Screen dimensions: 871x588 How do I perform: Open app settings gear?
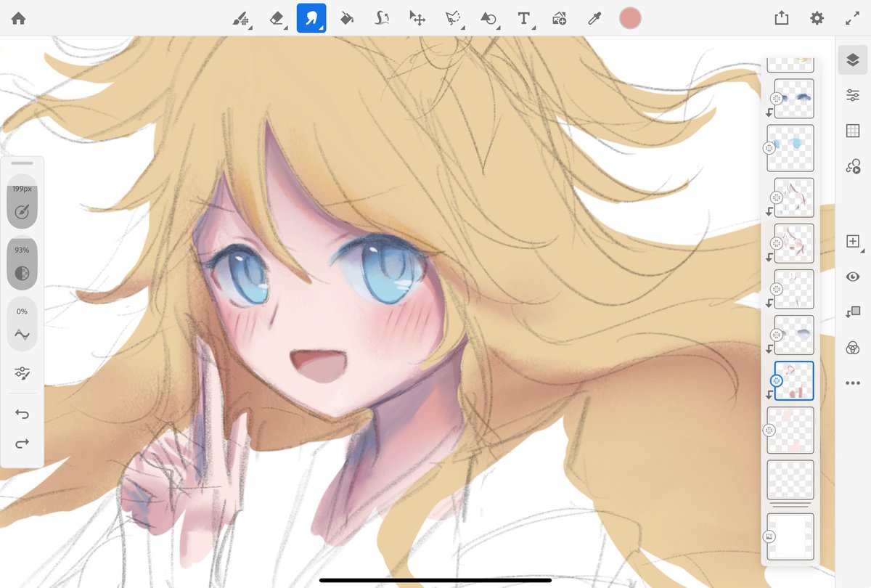click(x=817, y=19)
